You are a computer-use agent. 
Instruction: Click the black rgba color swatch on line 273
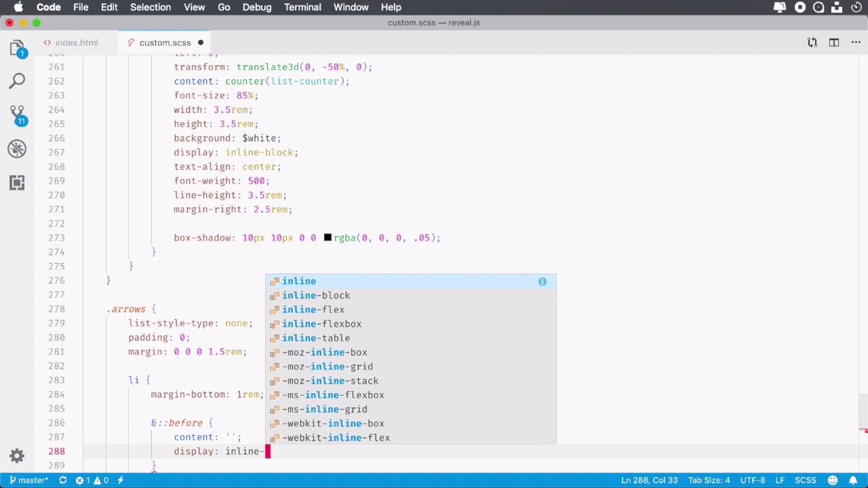(x=328, y=238)
